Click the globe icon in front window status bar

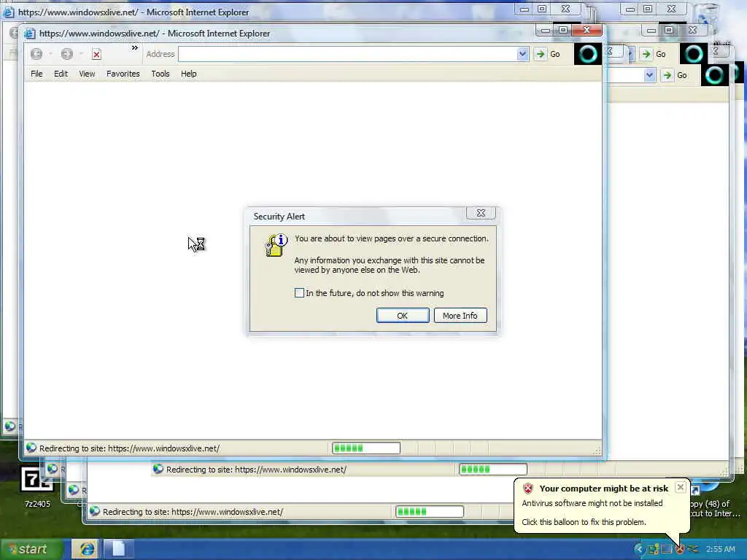coord(31,448)
